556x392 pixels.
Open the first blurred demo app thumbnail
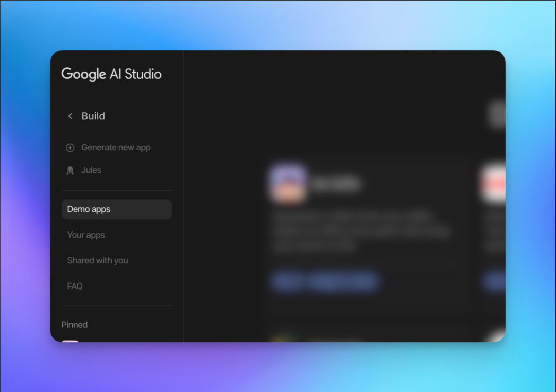coord(288,184)
